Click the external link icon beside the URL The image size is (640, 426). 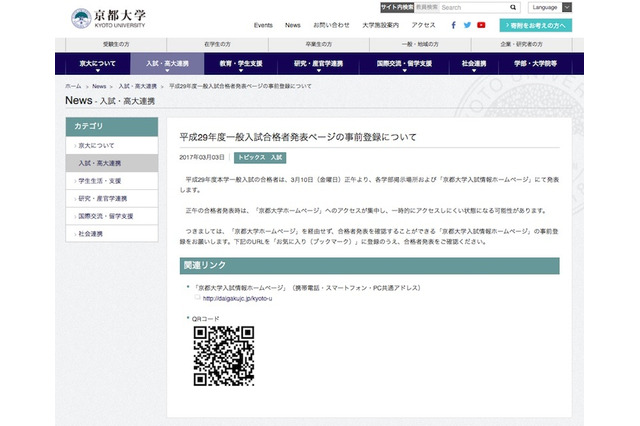pyautogui.click(x=198, y=297)
